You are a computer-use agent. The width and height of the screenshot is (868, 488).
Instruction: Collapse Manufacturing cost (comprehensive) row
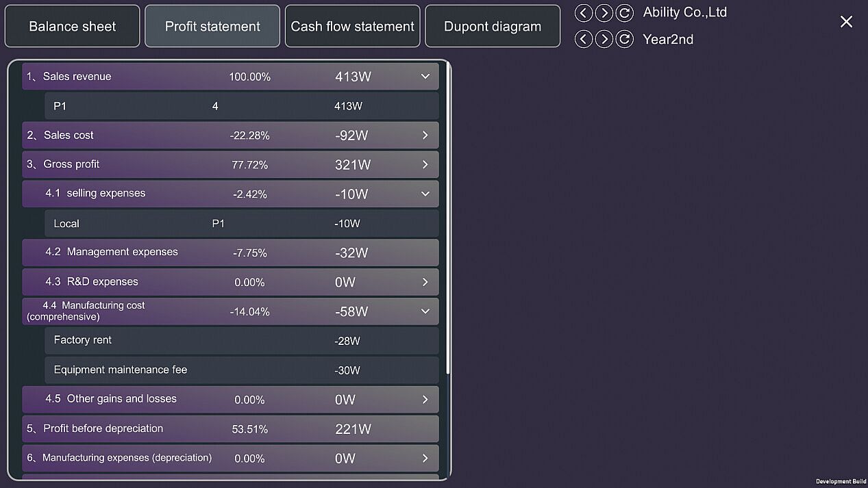click(x=425, y=311)
